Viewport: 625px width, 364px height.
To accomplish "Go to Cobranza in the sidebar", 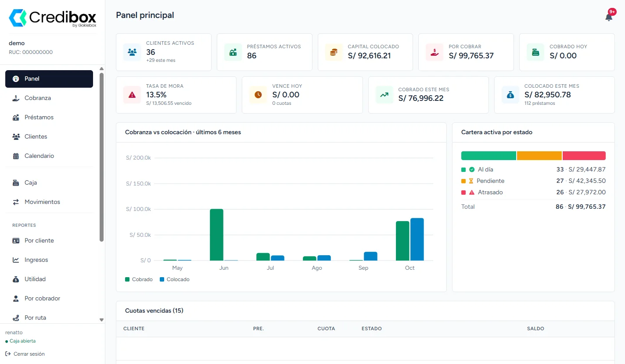I will 49,98.
